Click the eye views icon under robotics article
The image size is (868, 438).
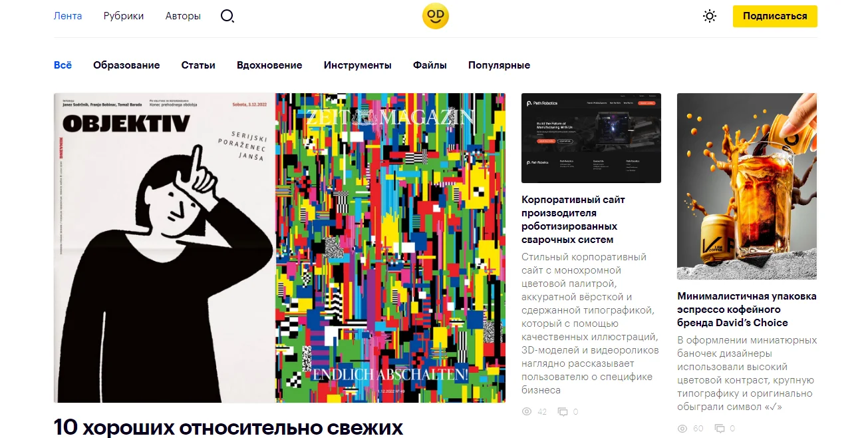527,412
